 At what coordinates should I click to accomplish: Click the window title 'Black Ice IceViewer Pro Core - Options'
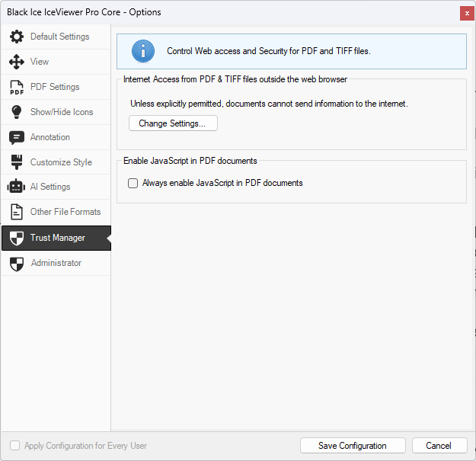pos(84,12)
